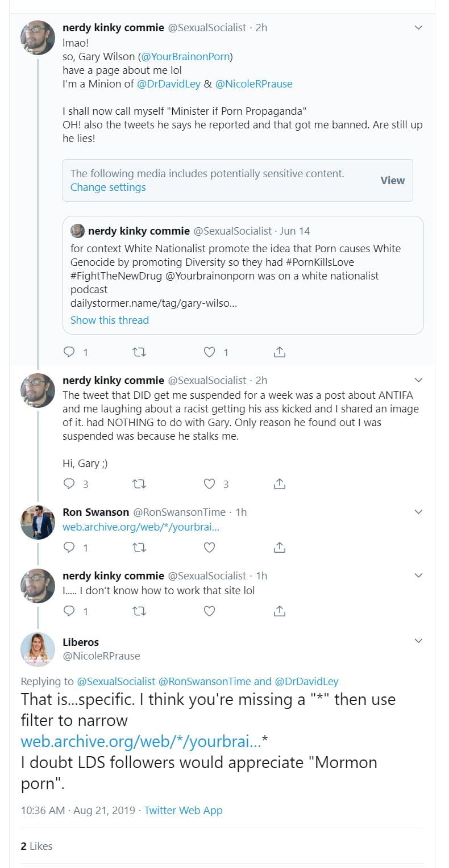
Task: Open Liberos tweet's more-options chevron
Action: coord(418,641)
